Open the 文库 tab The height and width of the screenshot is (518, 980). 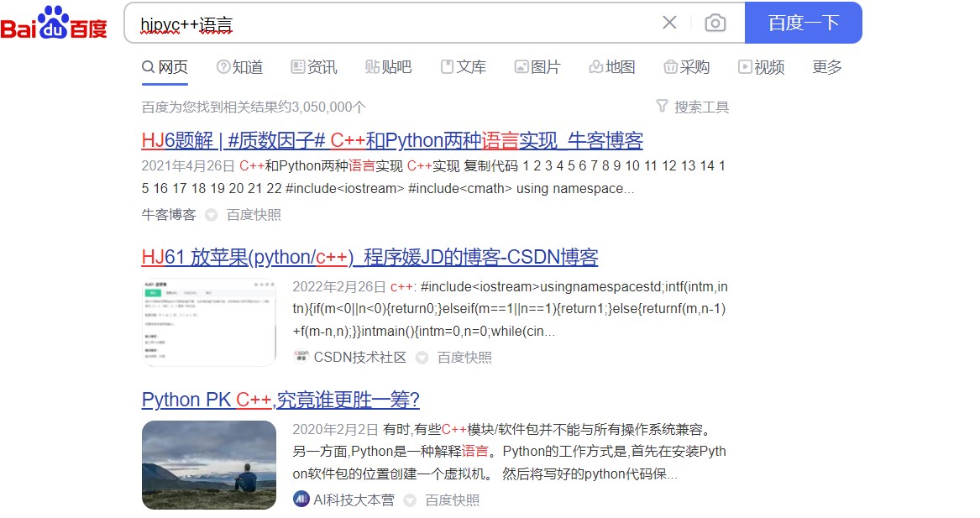[463, 67]
